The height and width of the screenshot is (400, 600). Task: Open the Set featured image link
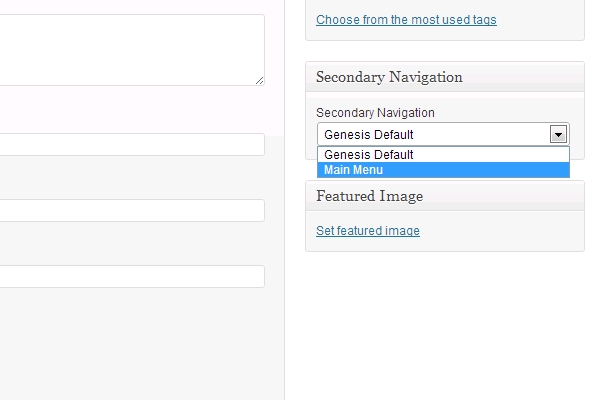(368, 231)
